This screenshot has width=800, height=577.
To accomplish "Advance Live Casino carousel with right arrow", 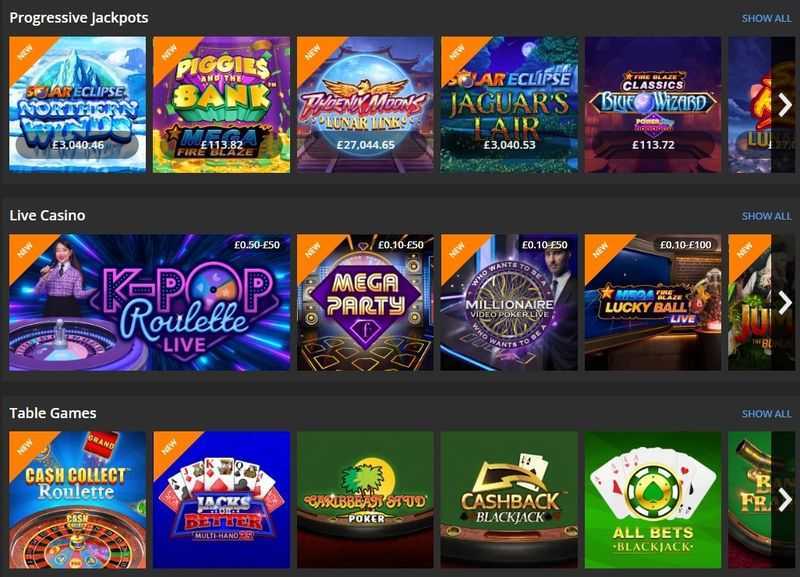I will [x=784, y=303].
